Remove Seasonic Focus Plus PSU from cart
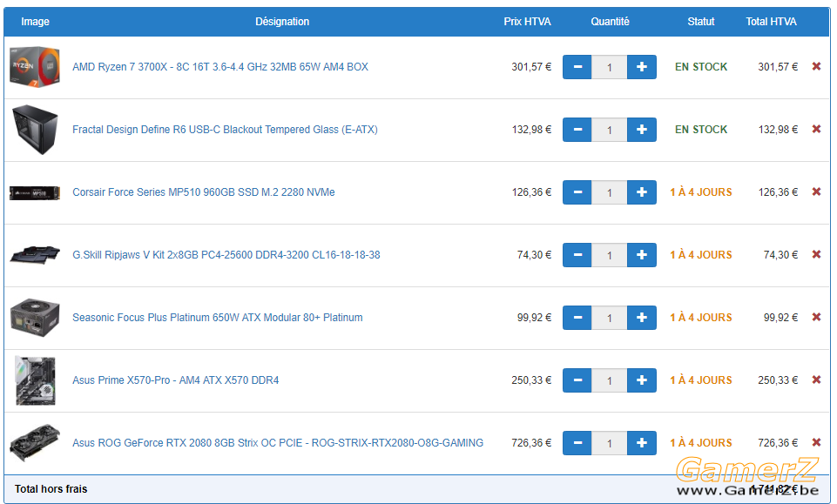The width and height of the screenshot is (837, 504). (x=815, y=318)
